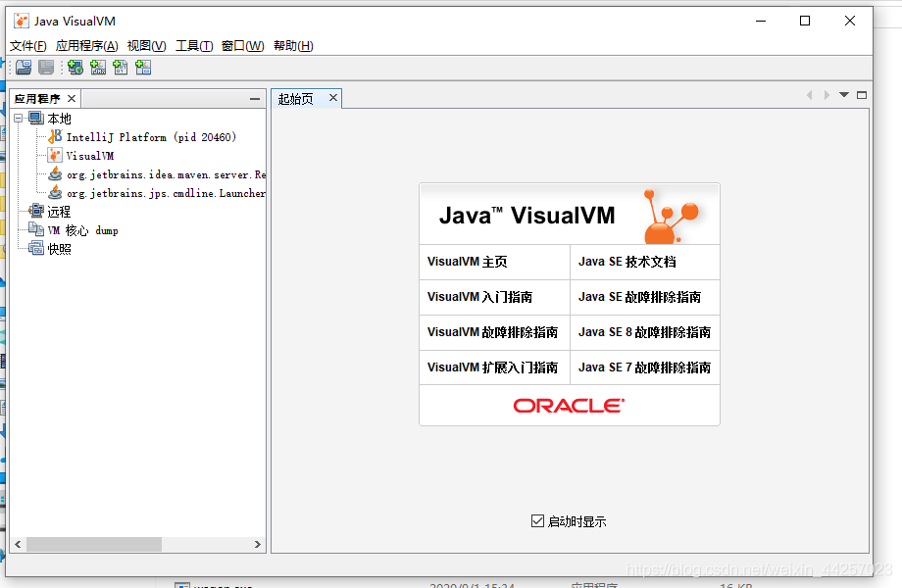Click the 本地 computer icon

click(36, 119)
